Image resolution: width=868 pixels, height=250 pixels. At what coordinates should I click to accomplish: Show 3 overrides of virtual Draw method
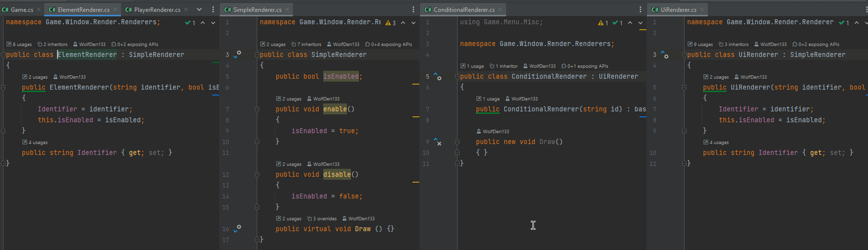click(322, 218)
